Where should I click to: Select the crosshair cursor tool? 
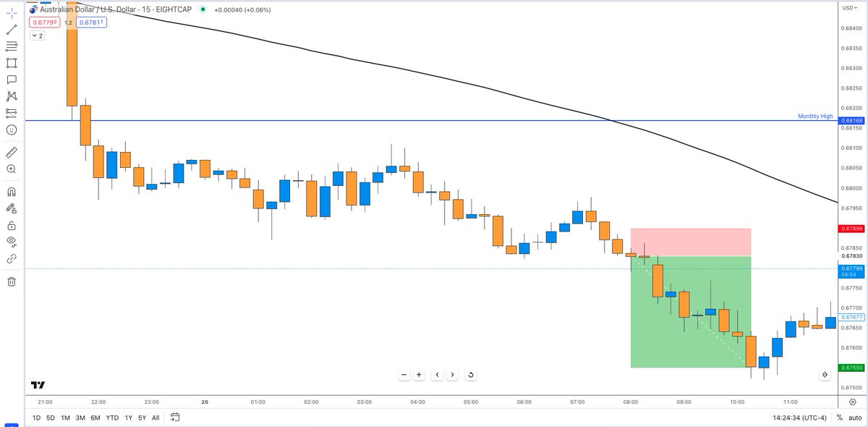point(11,13)
